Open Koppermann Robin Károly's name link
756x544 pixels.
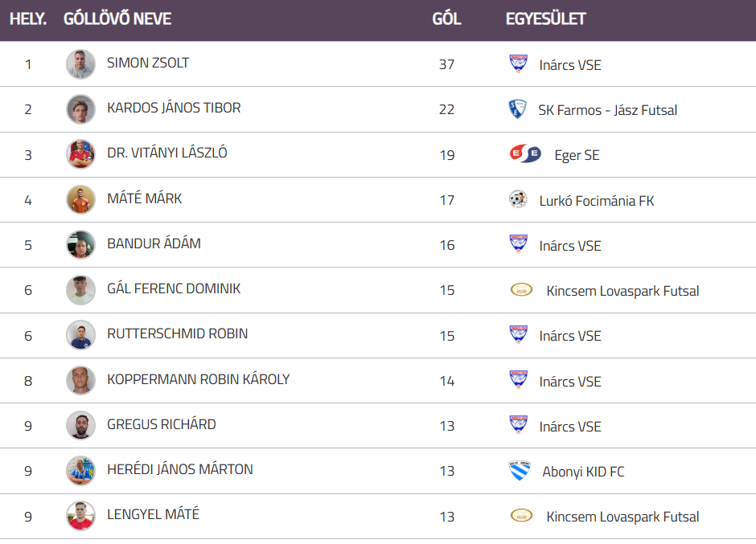click(x=198, y=379)
